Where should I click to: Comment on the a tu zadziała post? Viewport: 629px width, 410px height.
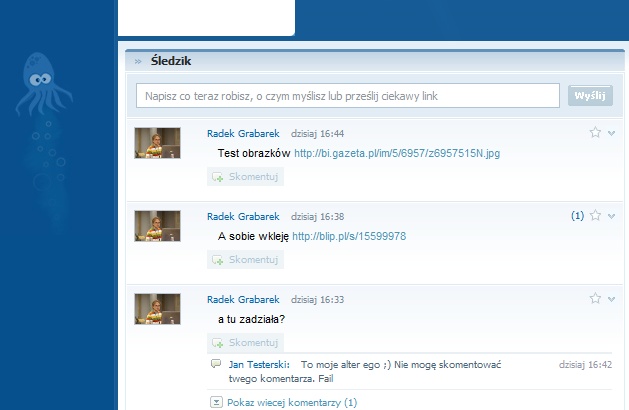point(245,343)
